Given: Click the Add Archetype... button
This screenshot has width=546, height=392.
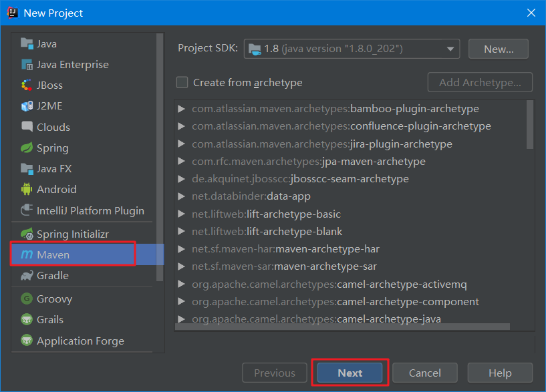Looking at the screenshot, I should [480, 82].
